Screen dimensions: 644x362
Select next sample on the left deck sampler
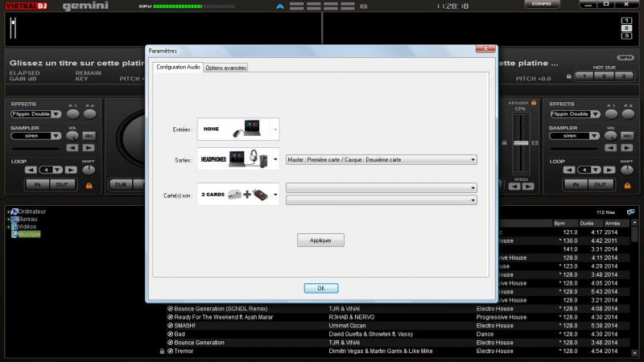89,148
